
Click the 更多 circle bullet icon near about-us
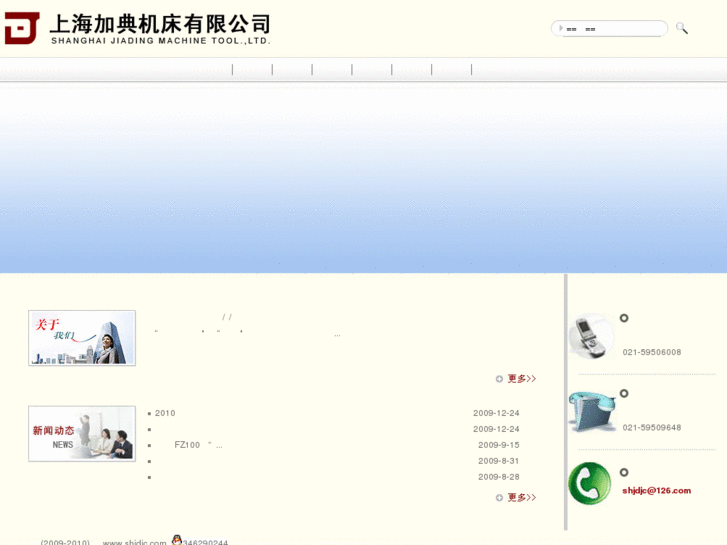pyautogui.click(x=499, y=379)
